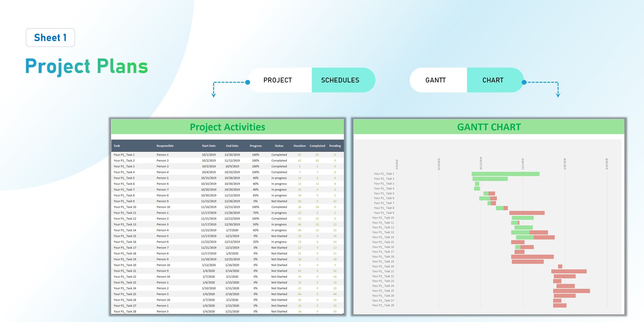Click duration 81 in Task 1 row
Screen dimensions: 644x322
tap(299, 155)
